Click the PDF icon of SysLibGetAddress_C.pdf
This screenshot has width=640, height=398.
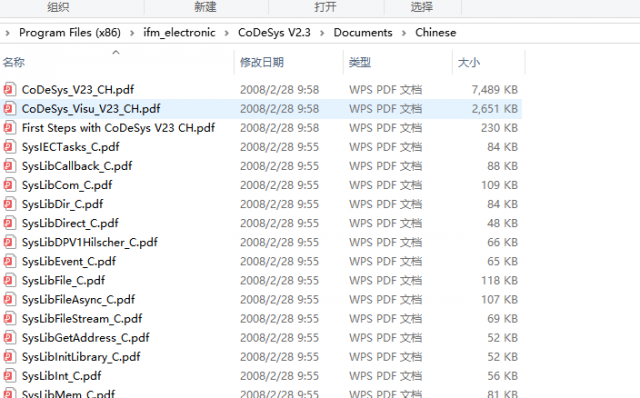pyautogui.click(x=10, y=338)
